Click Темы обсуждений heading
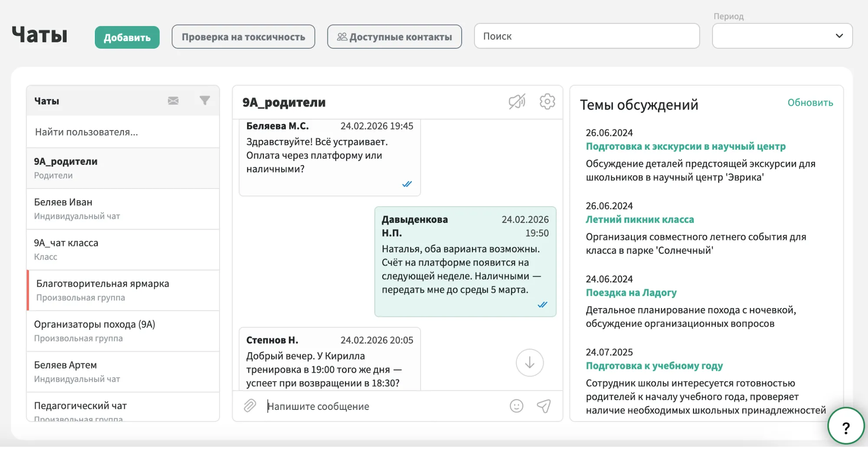Image resolution: width=868 pixels, height=454 pixels. tap(639, 105)
